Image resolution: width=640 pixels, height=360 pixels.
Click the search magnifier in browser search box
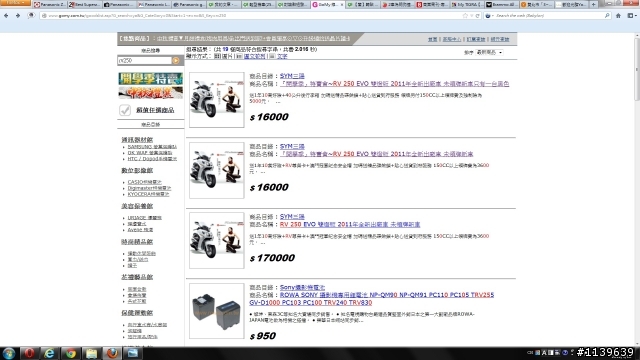[x=607, y=16]
